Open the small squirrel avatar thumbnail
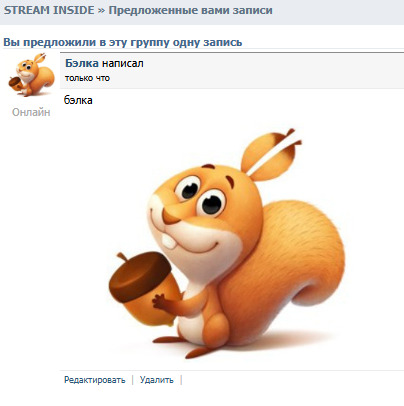The height and width of the screenshot is (406, 404). [x=31, y=75]
